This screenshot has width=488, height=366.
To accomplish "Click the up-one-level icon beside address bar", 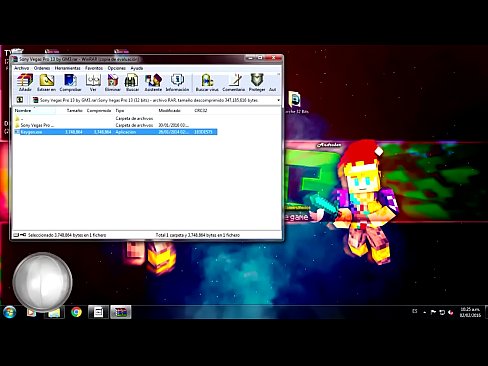I will 20,100.
